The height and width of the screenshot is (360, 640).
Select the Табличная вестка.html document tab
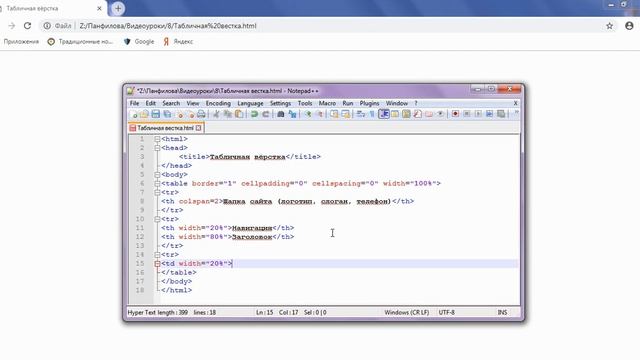click(166, 128)
